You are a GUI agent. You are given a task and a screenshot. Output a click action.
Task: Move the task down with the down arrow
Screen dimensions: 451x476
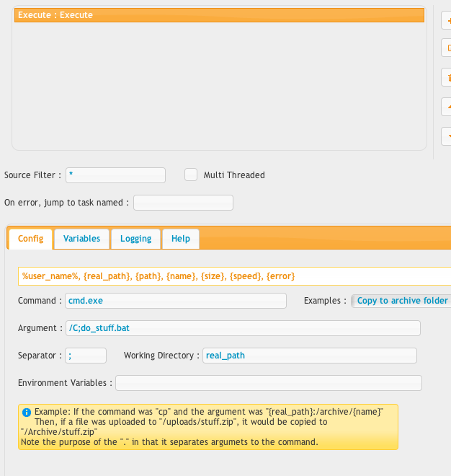(x=447, y=136)
